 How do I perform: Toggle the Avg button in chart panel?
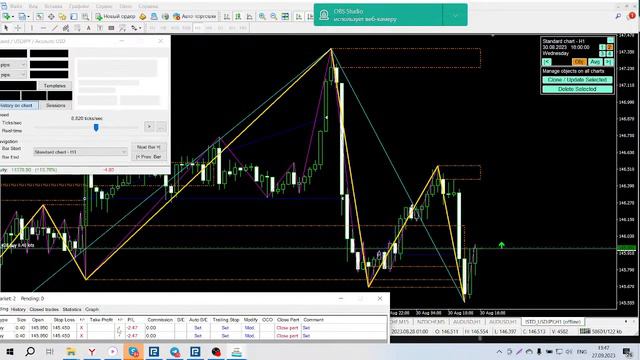[595, 62]
